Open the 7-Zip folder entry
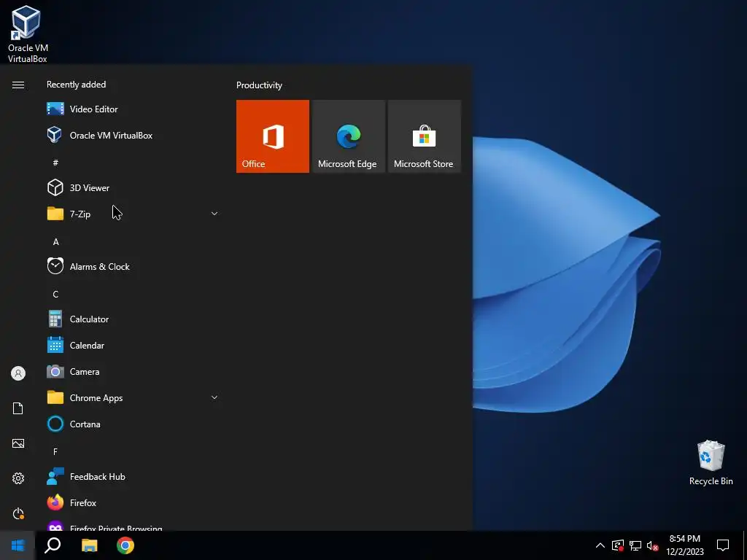The image size is (747, 560). [x=133, y=214]
